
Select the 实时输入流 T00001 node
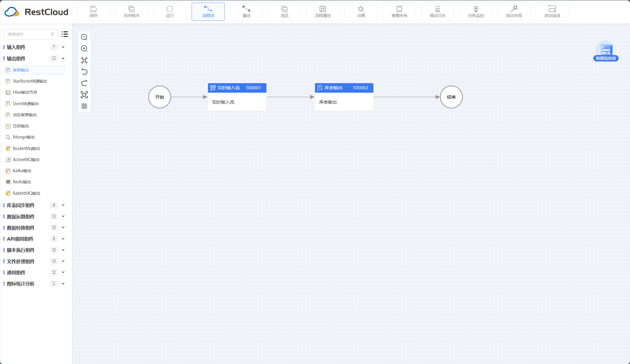237,97
